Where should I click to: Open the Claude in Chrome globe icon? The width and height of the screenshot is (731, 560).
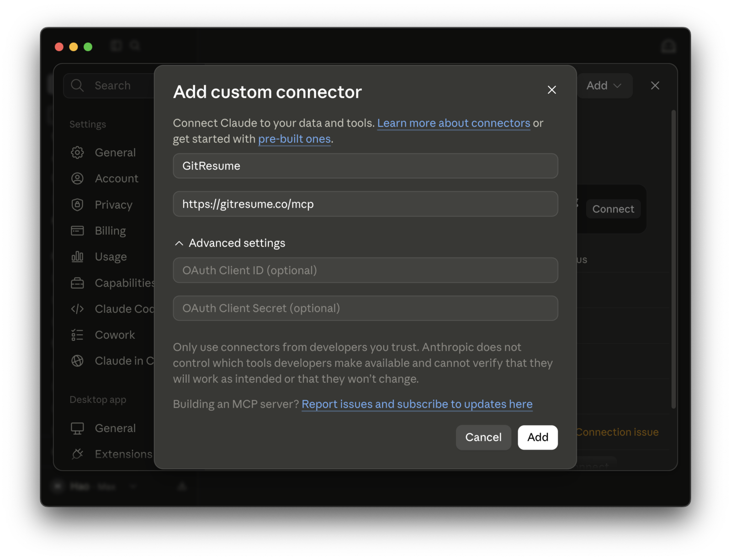click(x=77, y=361)
